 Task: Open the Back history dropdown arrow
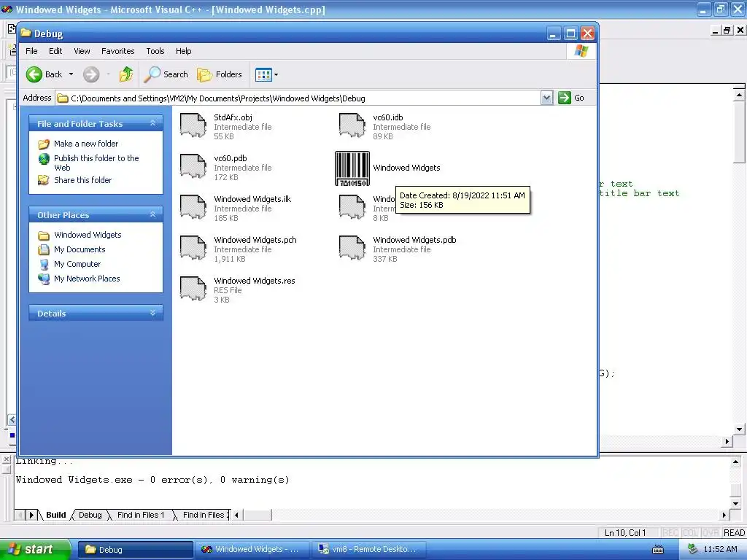point(71,74)
